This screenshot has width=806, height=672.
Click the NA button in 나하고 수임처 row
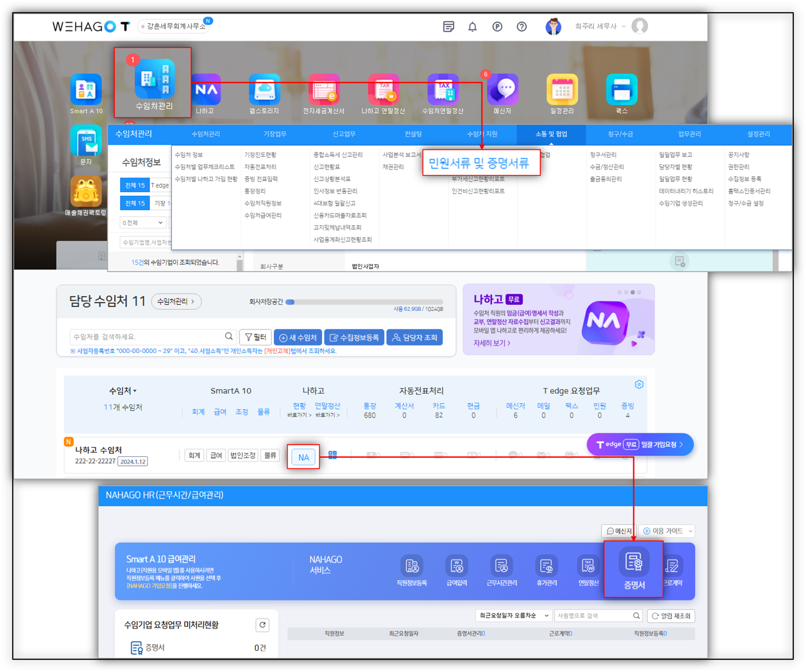click(x=304, y=457)
